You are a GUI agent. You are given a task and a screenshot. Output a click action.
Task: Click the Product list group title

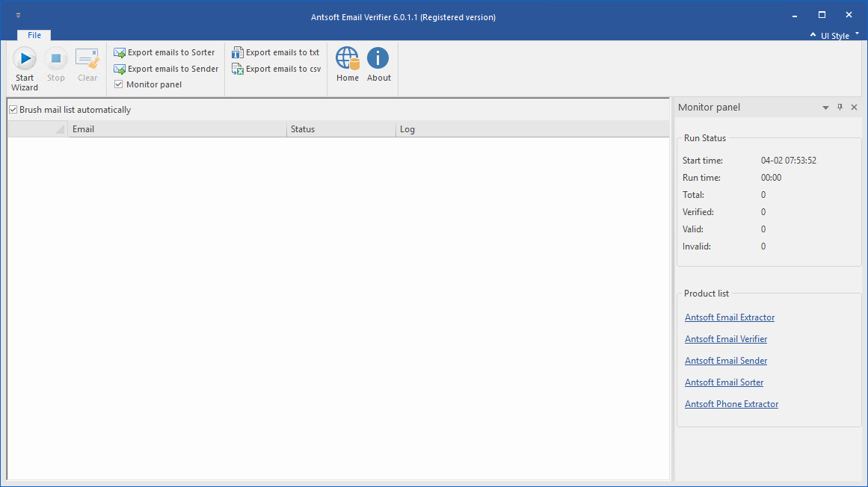(707, 294)
